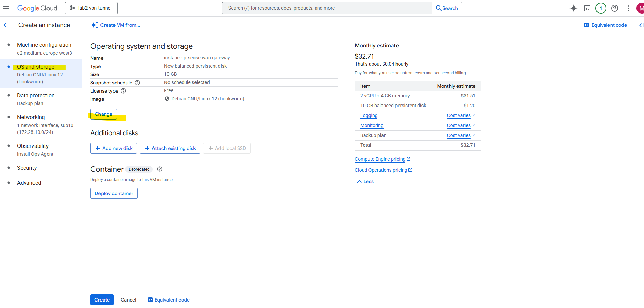This screenshot has height=308, width=644.
Task: Click the Snapshot schedule help icon
Action: pos(137,83)
